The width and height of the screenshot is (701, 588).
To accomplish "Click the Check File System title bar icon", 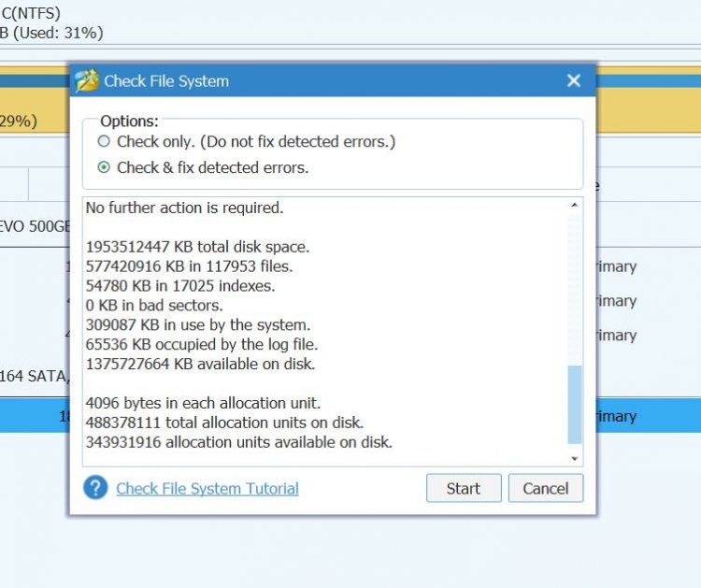I will [x=87, y=81].
